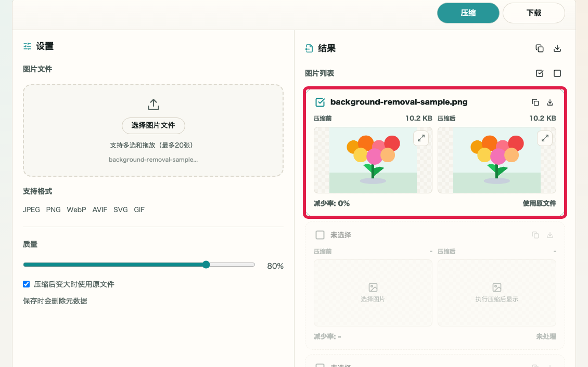This screenshot has height=367, width=588.
Task: Click the compressed flower thumbnail
Action: tap(497, 160)
